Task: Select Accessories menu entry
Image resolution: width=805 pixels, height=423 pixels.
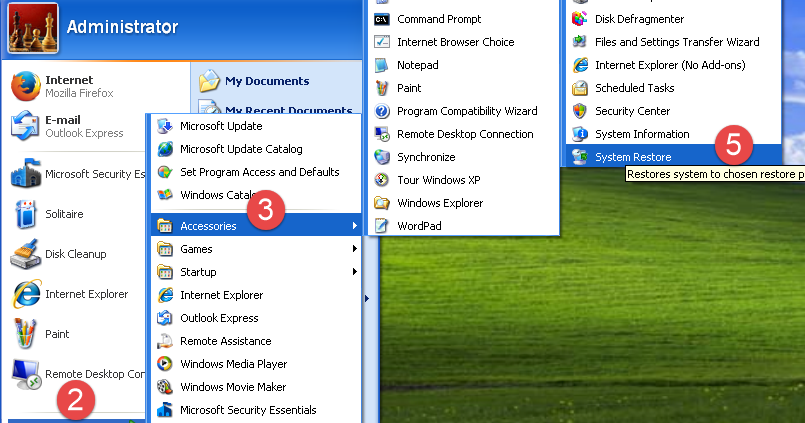Action: click(256, 225)
